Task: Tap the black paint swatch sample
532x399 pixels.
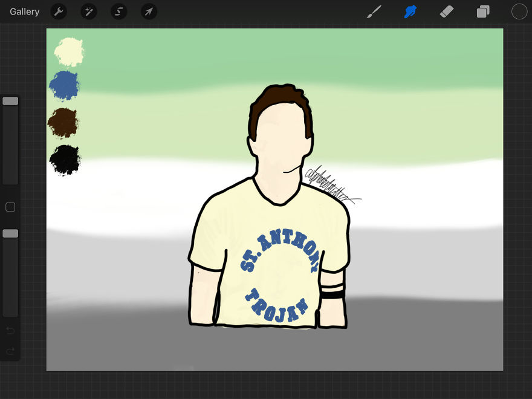Action: 64,160
